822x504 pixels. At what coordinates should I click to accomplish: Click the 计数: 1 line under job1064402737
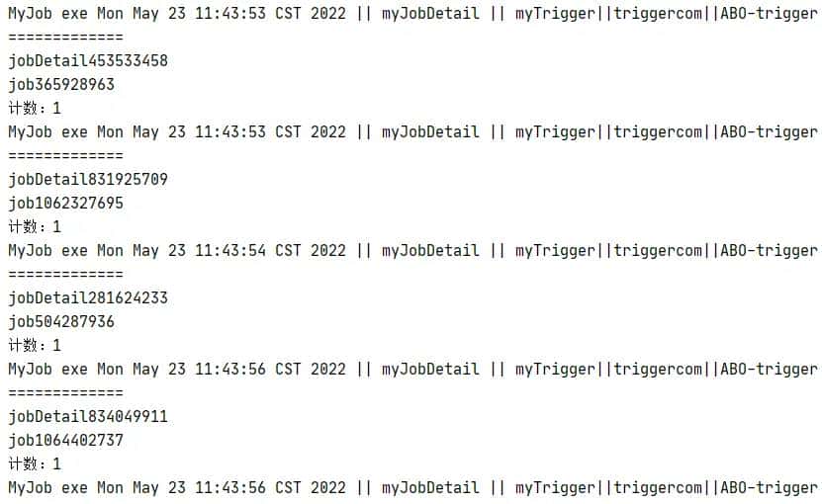pyautogui.click(x=35, y=463)
